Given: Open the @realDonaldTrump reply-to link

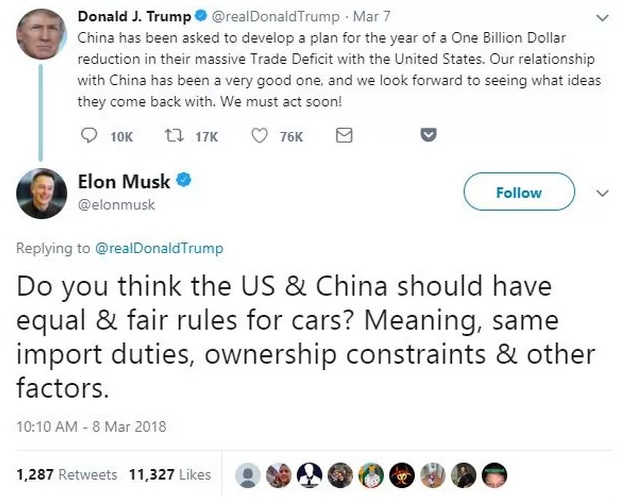Looking at the screenshot, I should 158,248.
